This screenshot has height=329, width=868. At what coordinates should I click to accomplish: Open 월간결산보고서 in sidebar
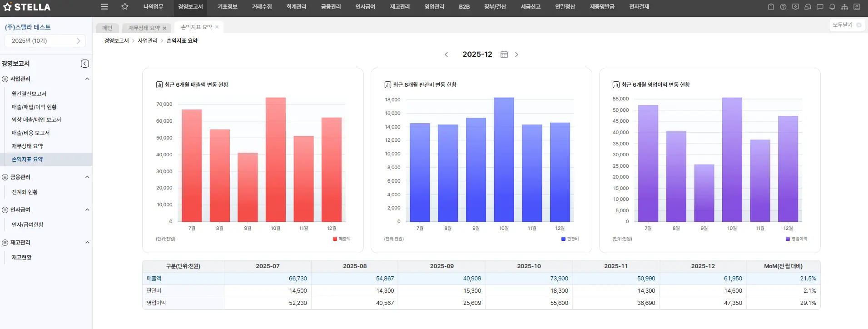[x=29, y=94]
